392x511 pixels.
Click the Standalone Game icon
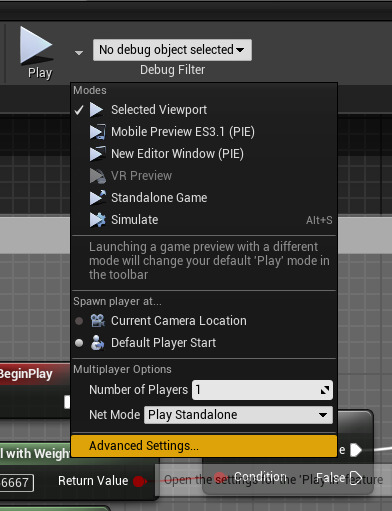(98, 198)
